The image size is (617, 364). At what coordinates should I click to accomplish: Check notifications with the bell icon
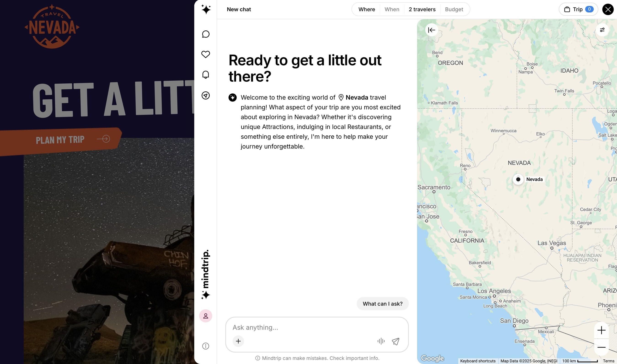(205, 74)
